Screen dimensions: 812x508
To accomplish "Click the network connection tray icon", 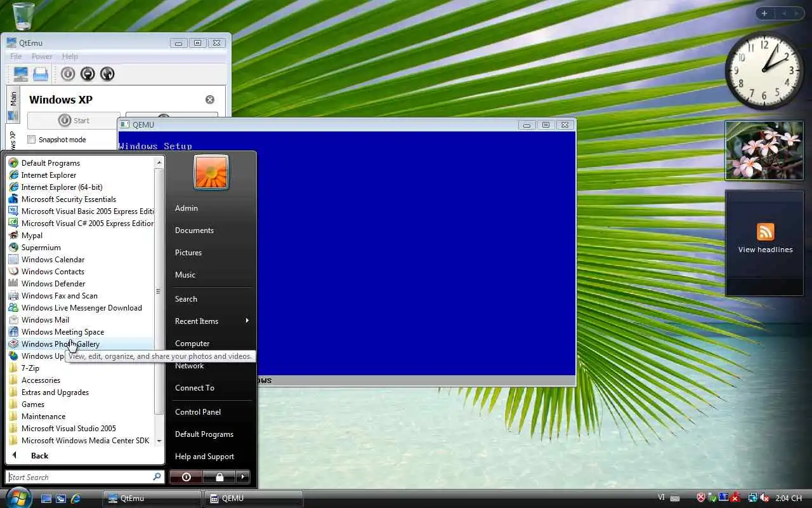I will tap(753, 498).
